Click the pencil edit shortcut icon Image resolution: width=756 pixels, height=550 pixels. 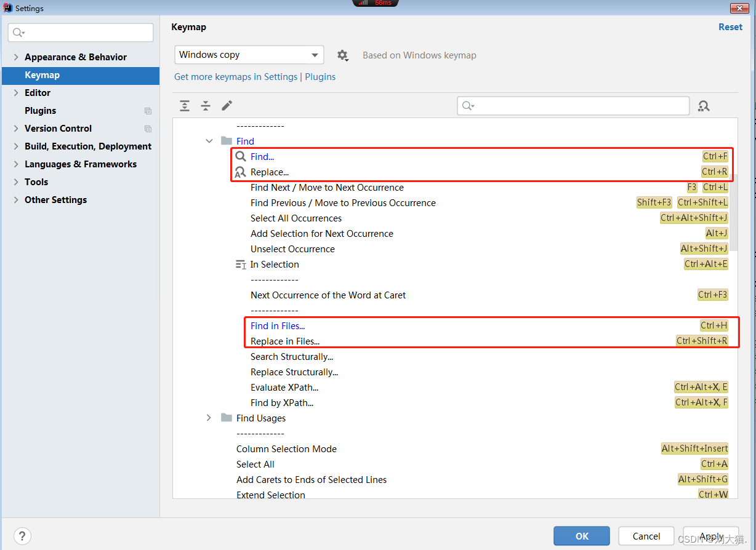227,106
